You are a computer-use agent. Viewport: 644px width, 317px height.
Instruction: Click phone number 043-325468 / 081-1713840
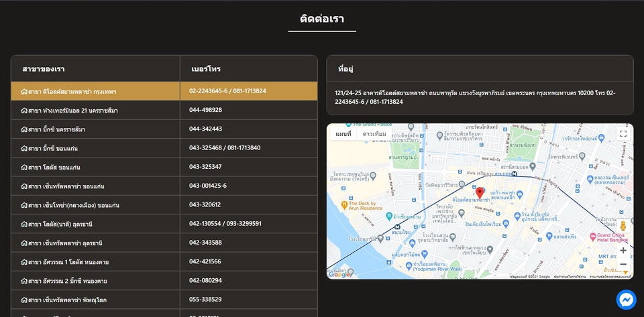coord(225,147)
